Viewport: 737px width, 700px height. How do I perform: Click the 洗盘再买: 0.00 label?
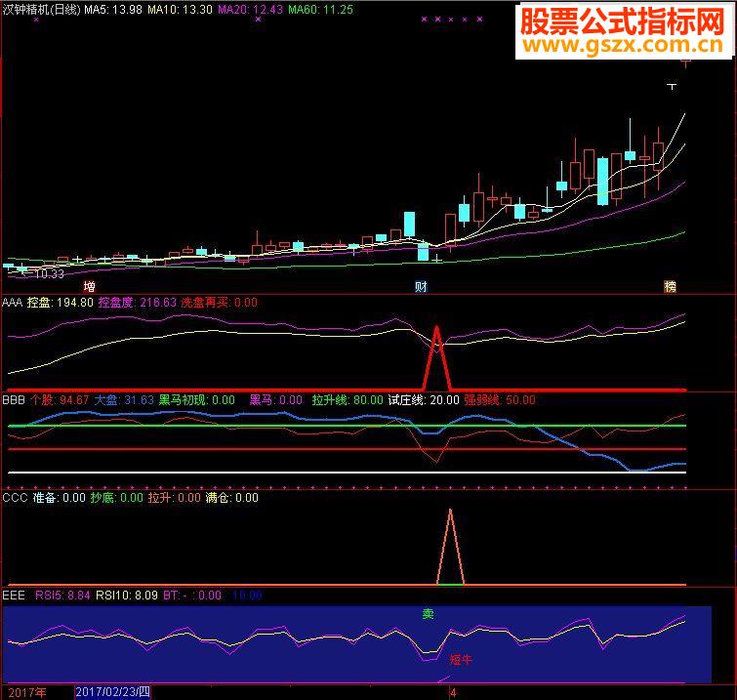(x=219, y=303)
